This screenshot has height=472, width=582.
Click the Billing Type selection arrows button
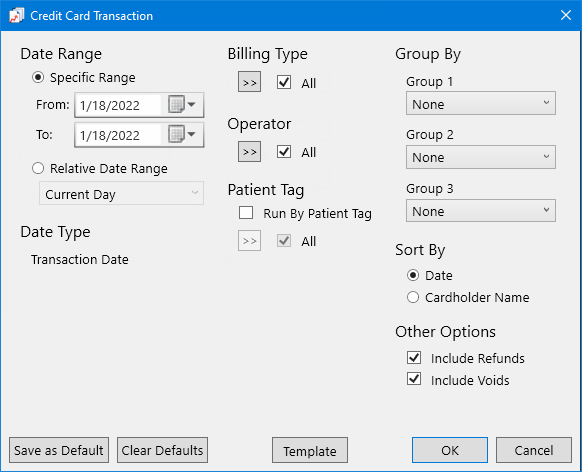(x=249, y=82)
